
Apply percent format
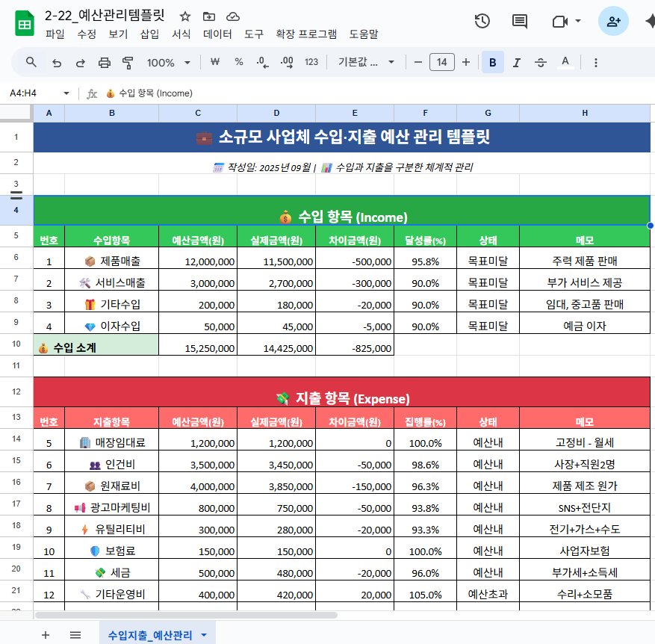[x=238, y=62]
